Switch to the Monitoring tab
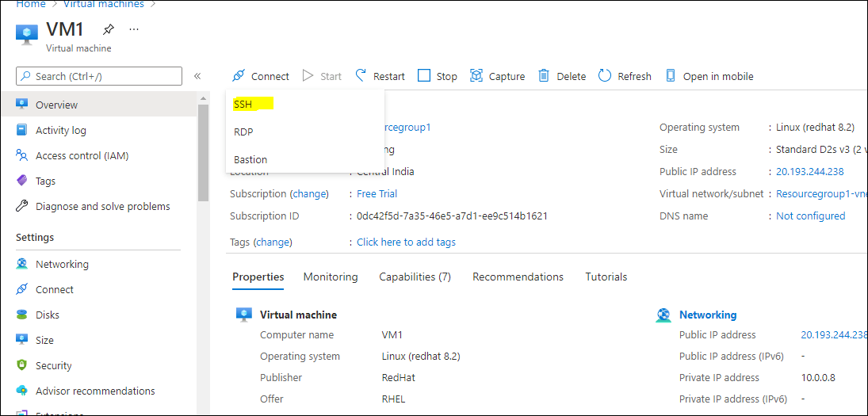Image resolution: width=868 pixels, height=416 pixels. point(331,277)
